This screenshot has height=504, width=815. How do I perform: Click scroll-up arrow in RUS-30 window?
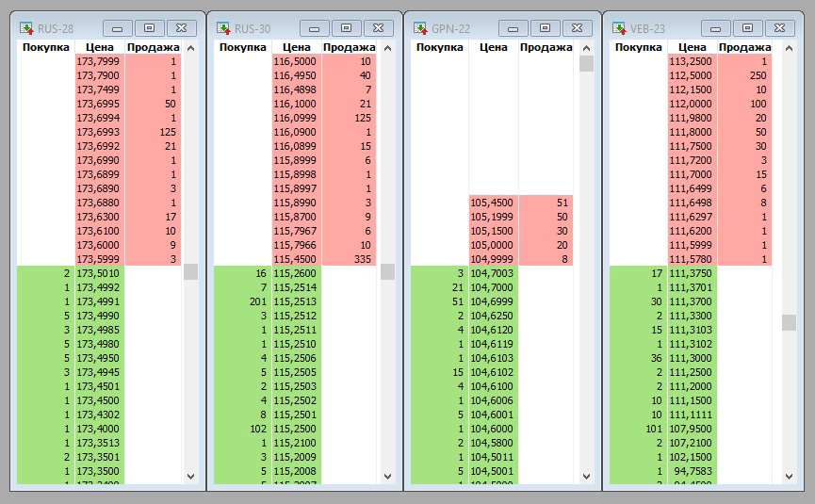388,48
